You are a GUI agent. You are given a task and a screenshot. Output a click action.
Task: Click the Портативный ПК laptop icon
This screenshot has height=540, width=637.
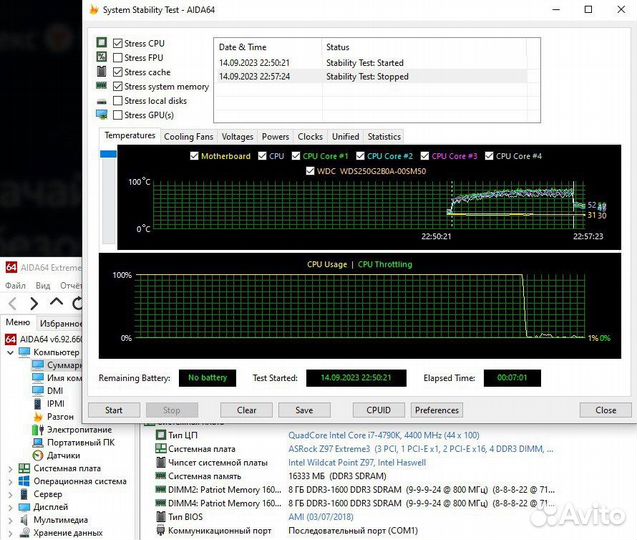(38, 442)
